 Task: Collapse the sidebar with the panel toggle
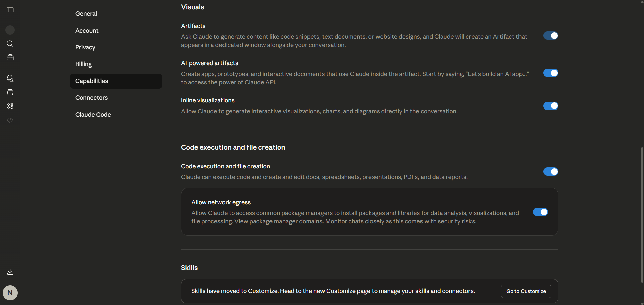10,10
